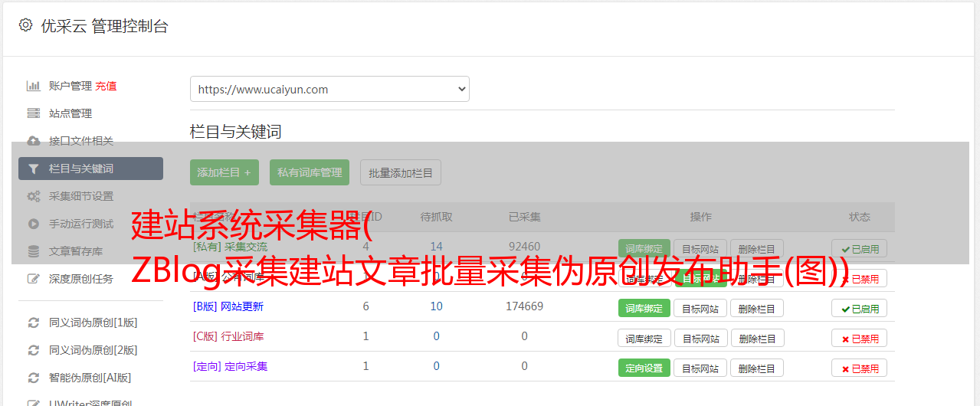
Task: Click the 栏目与关键词 page heading
Action: point(236,132)
